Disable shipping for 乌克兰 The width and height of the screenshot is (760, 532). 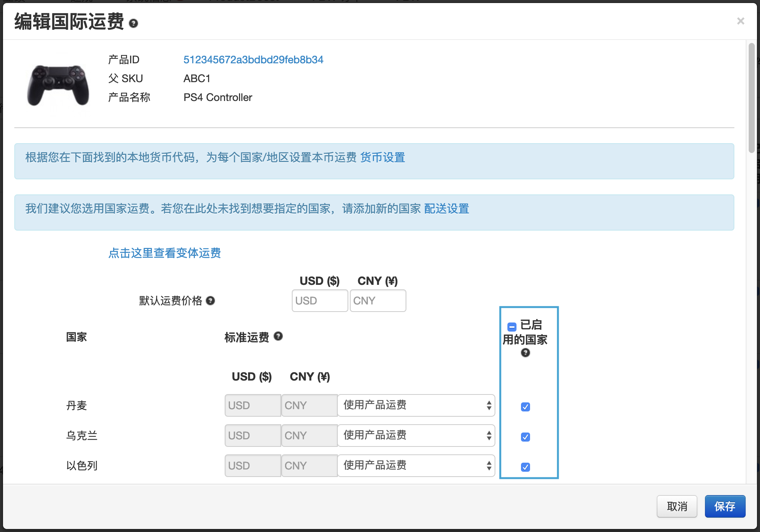(525, 437)
